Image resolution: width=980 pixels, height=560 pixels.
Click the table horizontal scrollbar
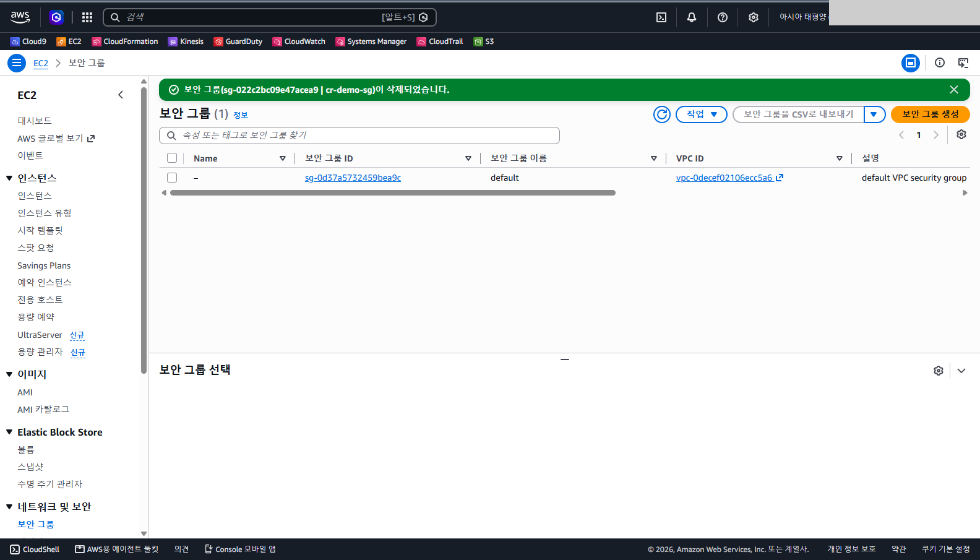393,193
